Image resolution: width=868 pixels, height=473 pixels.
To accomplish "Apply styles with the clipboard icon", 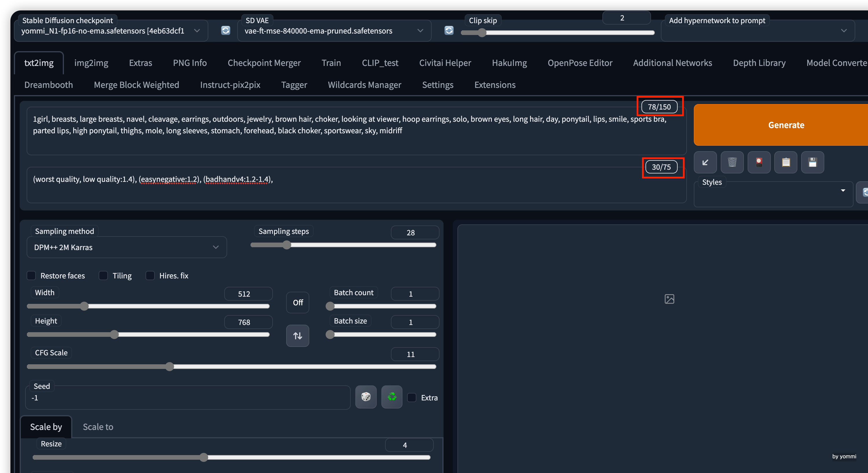I will pyautogui.click(x=786, y=162).
